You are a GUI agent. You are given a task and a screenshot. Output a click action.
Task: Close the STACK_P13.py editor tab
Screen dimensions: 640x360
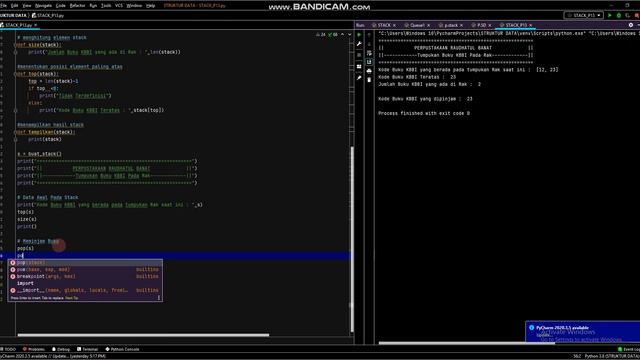tap(36, 25)
